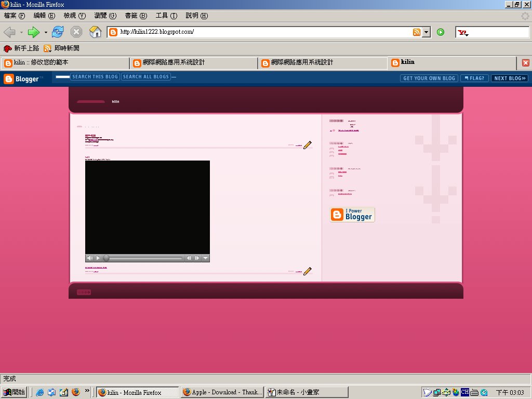Focus the address bar URL field

coord(264,32)
